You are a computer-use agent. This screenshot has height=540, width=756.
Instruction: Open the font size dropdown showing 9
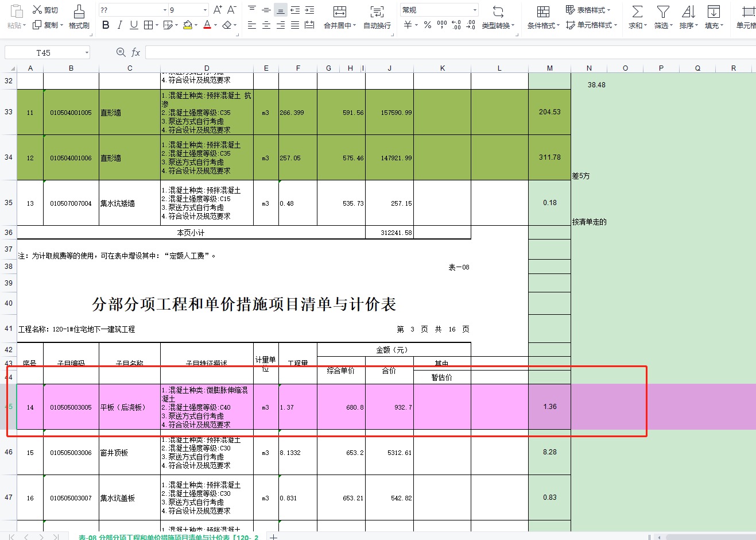point(205,10)
